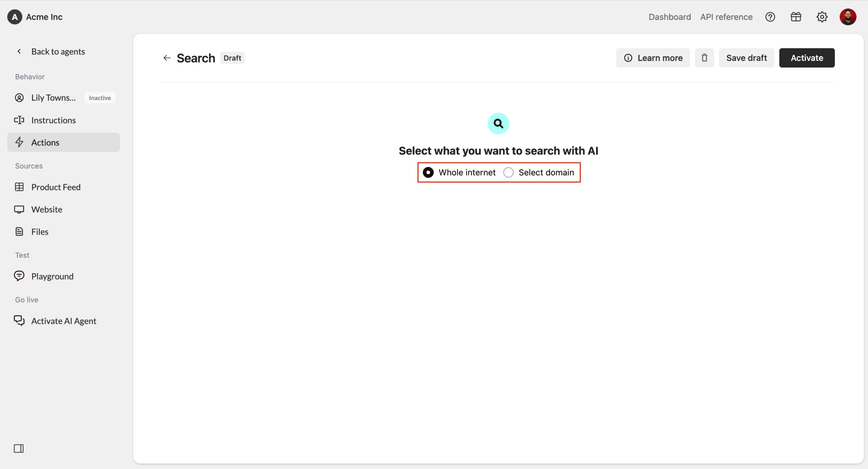
Task: Click the Acme Inc logo icon
Action: 14,17
